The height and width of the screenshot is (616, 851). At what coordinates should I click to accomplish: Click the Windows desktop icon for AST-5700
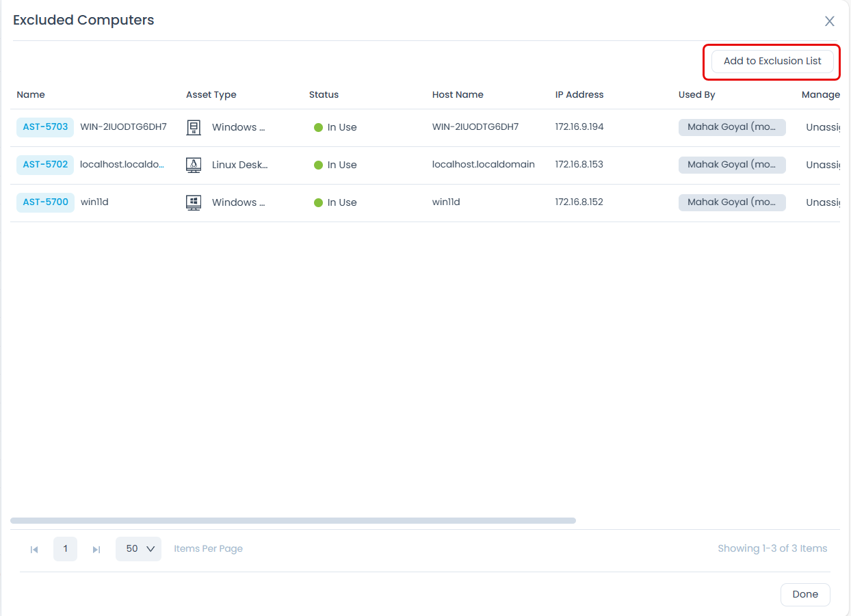pos(194,202)
